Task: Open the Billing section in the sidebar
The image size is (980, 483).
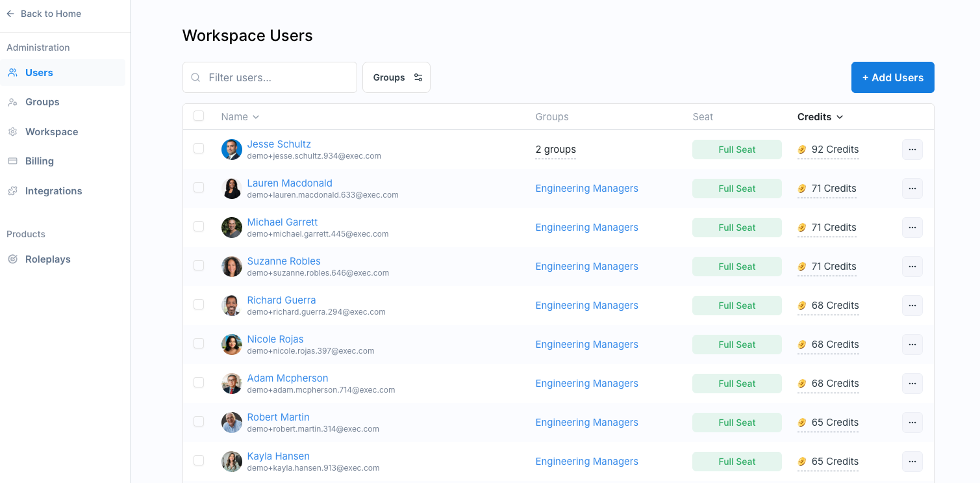Action: 39,161
